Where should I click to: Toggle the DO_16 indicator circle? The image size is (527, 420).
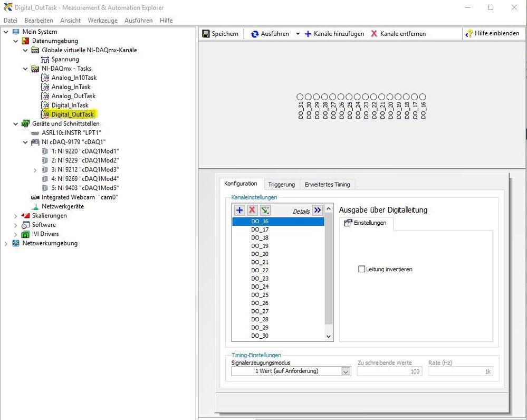423,97
